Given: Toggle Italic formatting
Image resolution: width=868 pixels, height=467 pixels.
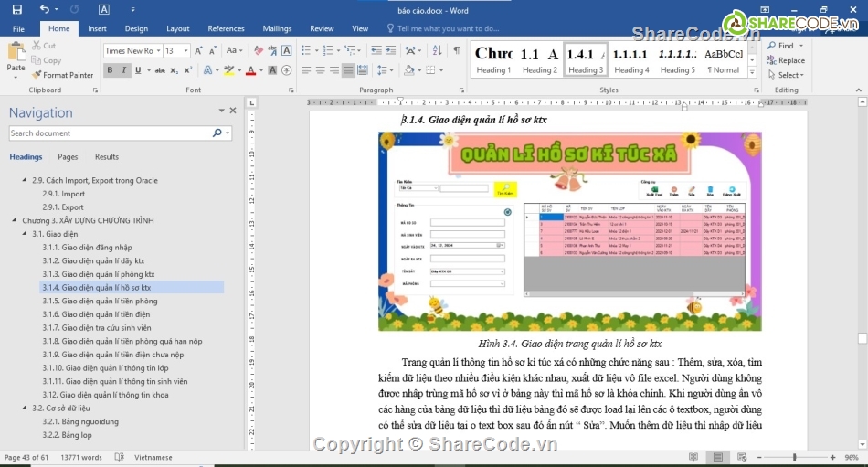Looking at the screenshot, I should point(123,70).
